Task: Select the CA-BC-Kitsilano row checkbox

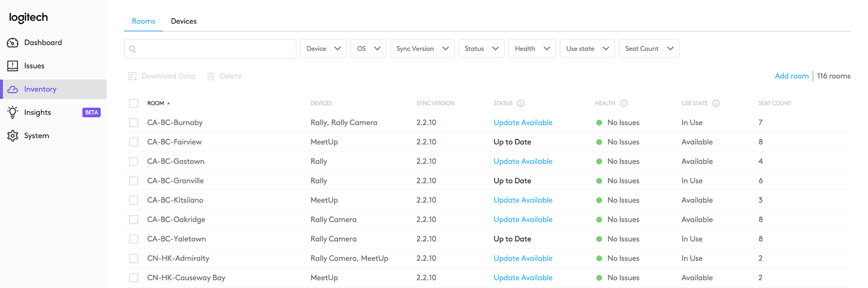Action: 133,200
